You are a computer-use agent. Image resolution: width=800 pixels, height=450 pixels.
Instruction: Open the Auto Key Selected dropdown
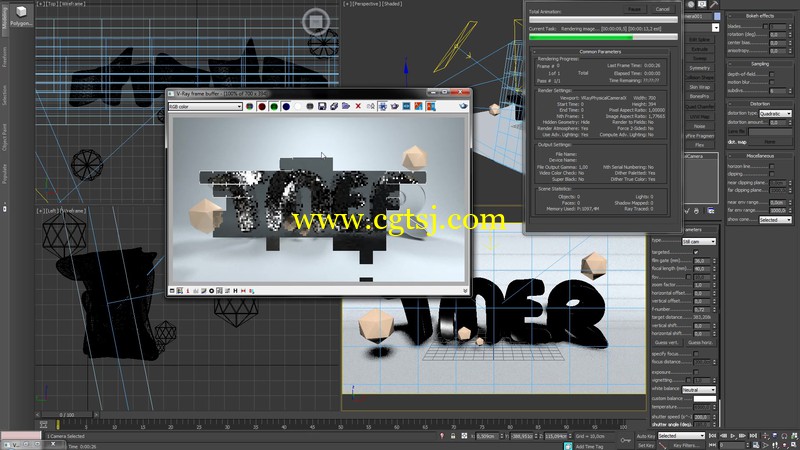tap(681, 436)
